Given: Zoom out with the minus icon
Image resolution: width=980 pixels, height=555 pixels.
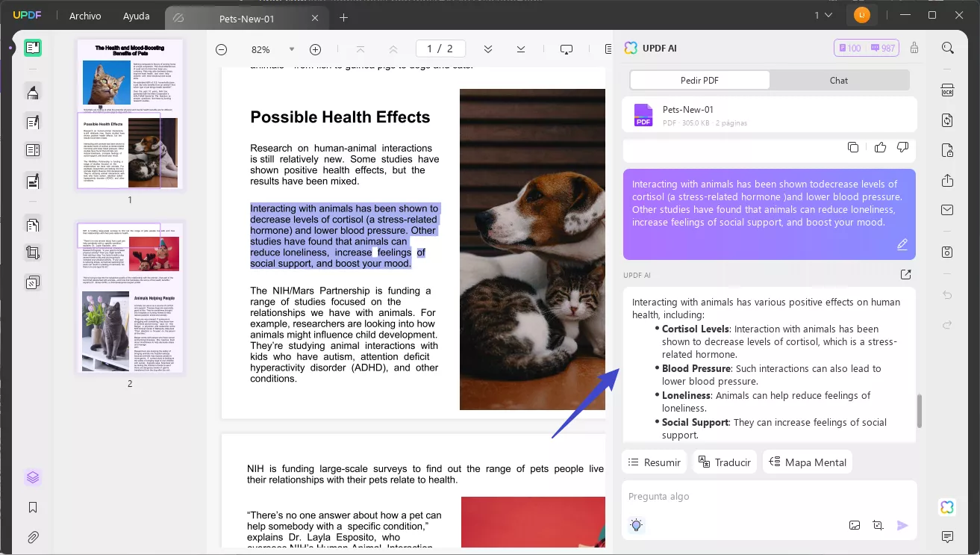Looking at the screenshot, I should click(x=222, y=49).
